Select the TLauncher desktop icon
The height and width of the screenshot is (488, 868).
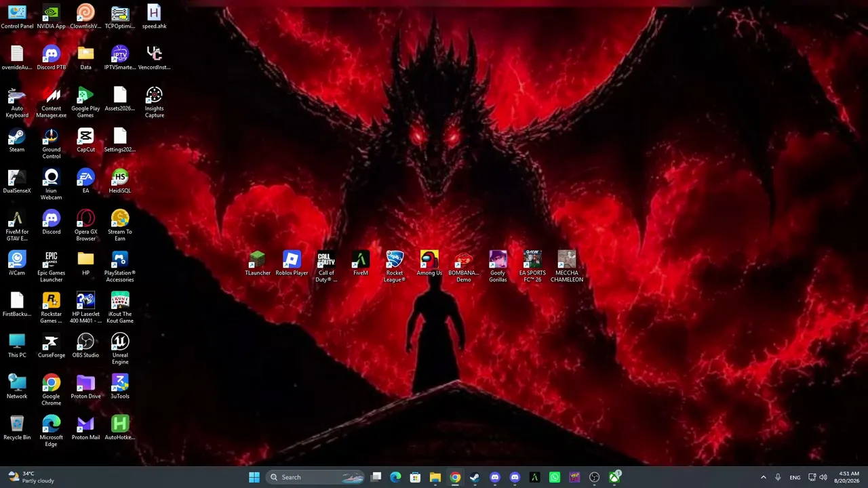(x=258, y=264)
